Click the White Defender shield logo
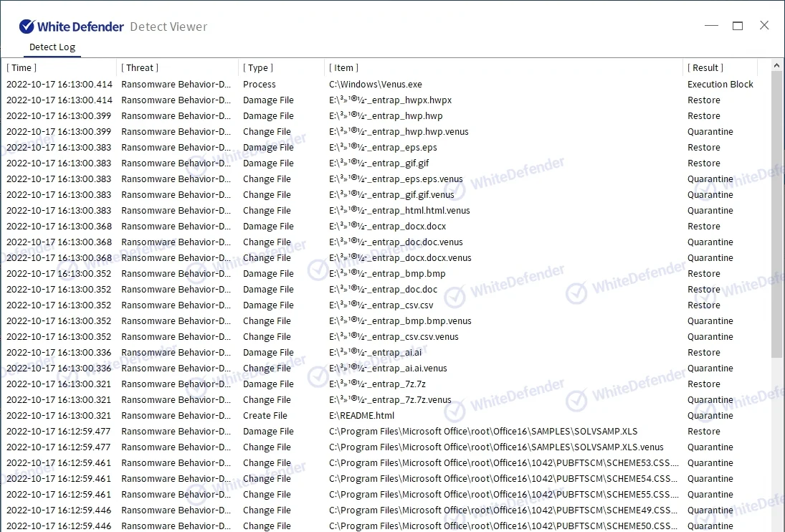Image resolution: width=785 pixels, height=532 pixels. click(27, 27)
